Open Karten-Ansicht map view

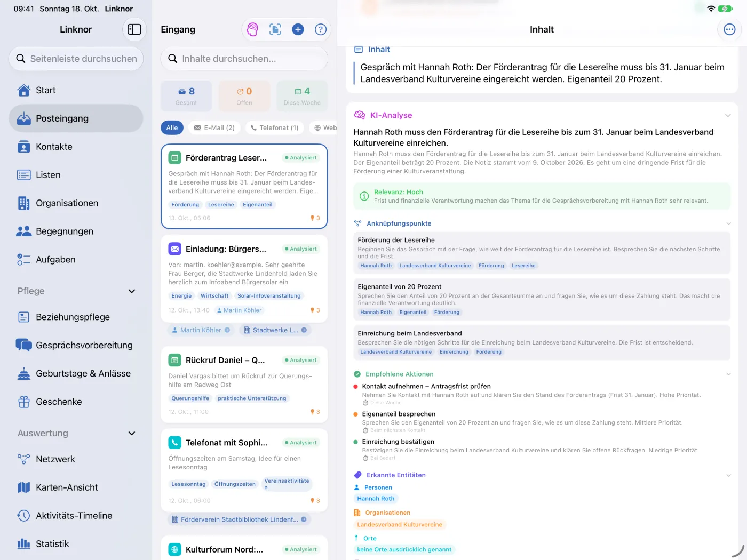(76, 487)
